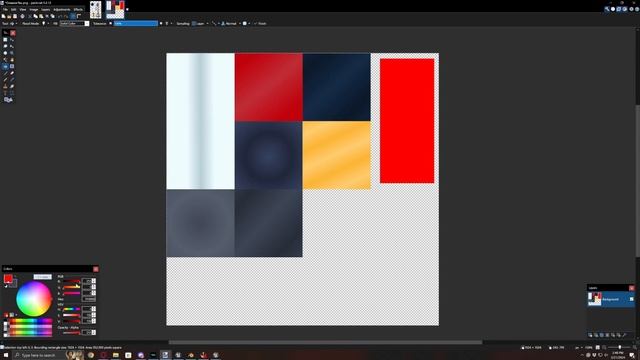Screen dimensions: 640x360
Task: Open image list dropdown arrow beside thumbnails
Action: click(127, 9)
